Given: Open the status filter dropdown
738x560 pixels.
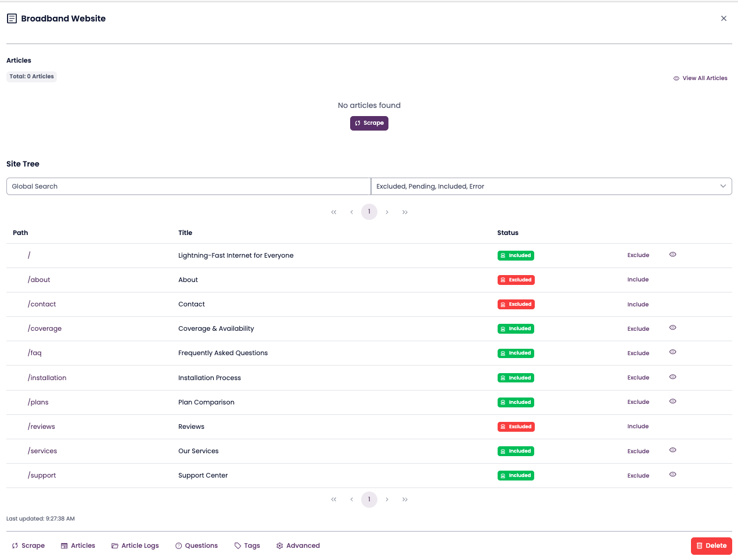Looking at the screenshot, I should [x=551, y=186].
